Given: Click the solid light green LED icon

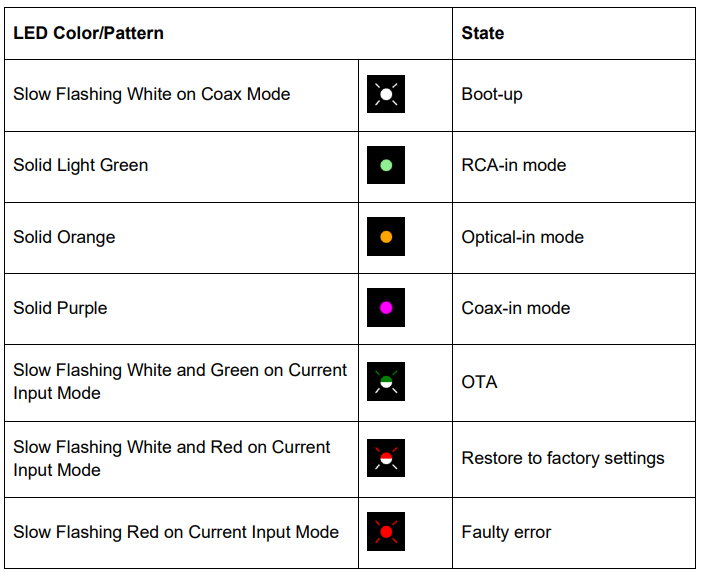Looking at the screenshot, I should tap(386, 165).
